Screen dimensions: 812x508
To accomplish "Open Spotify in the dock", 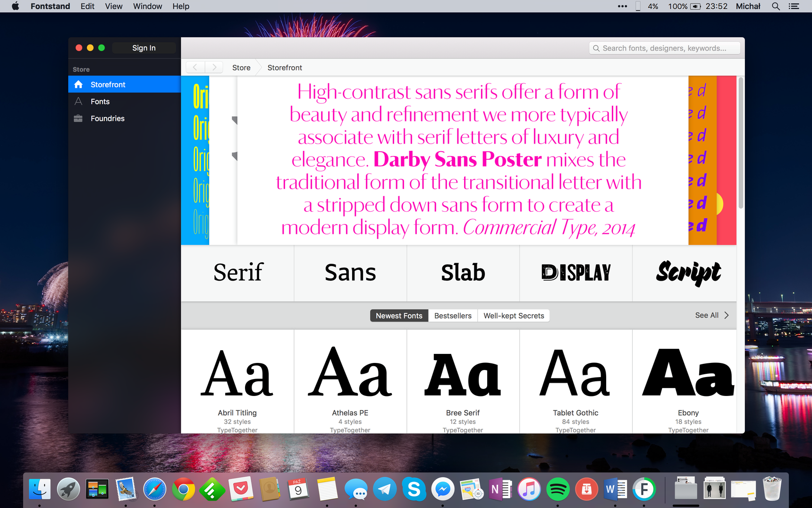I will tap(558, 489).
